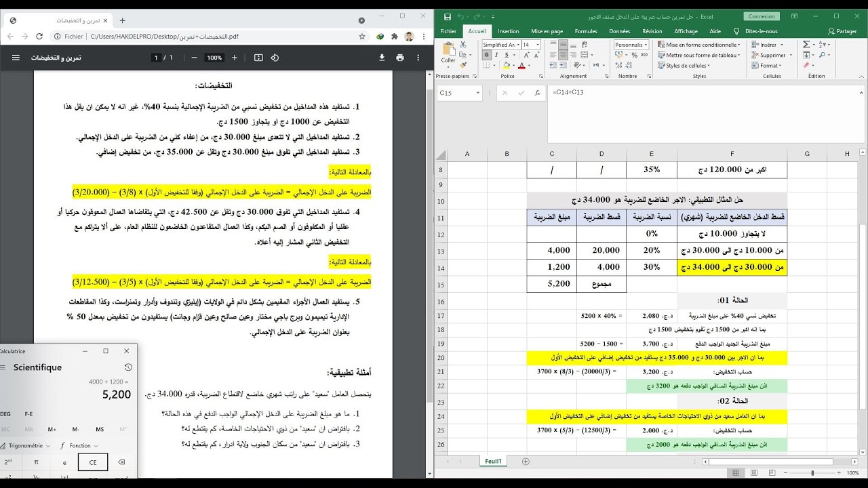Screen dimensions: 868x488
Task: Switch to the Insertion ribbon tab
Action: pos(508,31)
